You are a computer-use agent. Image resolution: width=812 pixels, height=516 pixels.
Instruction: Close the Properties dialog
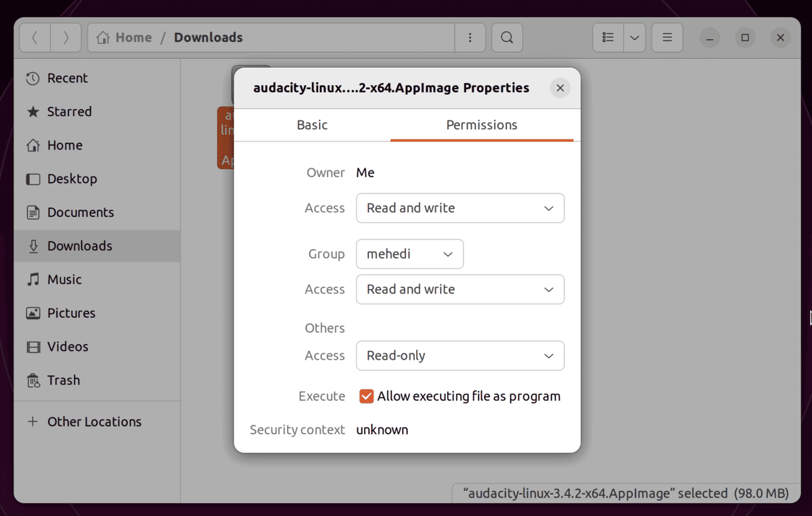click(x=560, y=88)
